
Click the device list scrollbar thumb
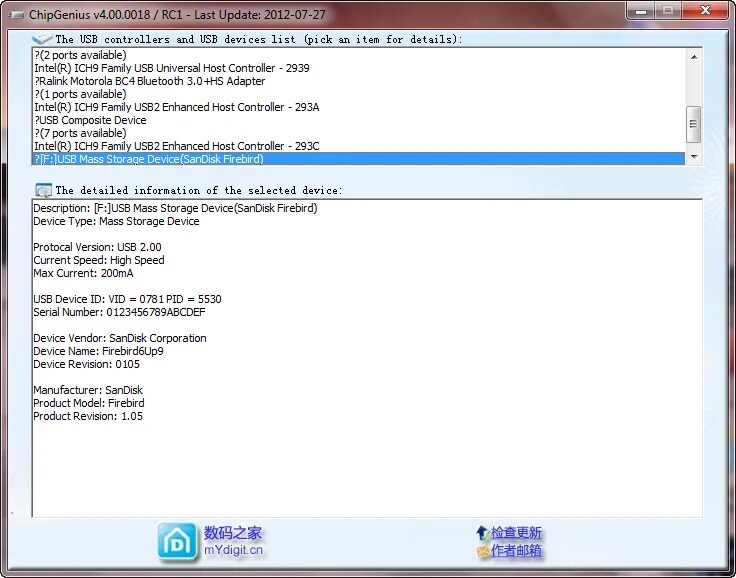[x=694, y=124]
